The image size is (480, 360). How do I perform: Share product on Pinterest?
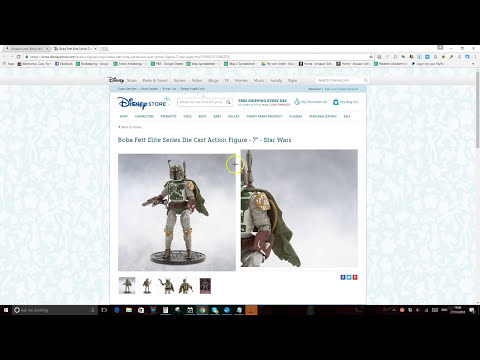[355, 277]
